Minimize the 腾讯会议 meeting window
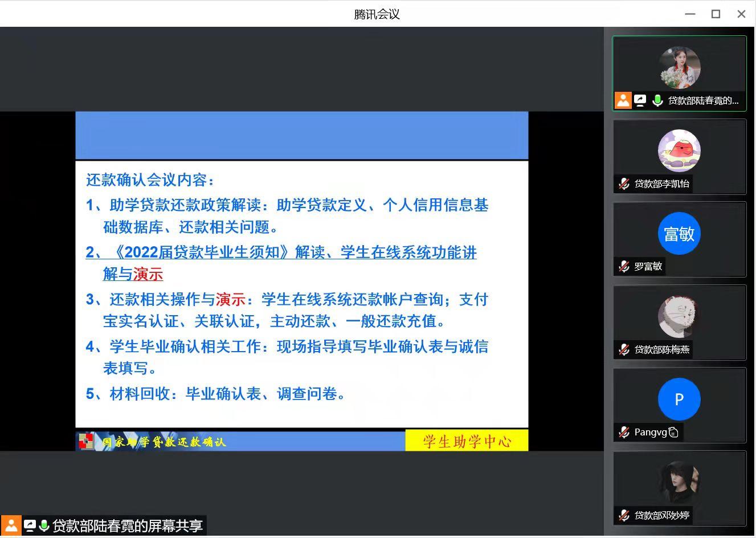The width and height of the screenshot is (756, 538). (x=690, y=14)
